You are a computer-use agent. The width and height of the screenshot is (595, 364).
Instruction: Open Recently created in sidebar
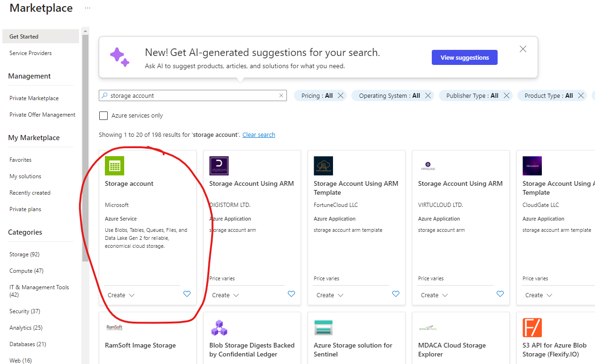click(30, 193)
